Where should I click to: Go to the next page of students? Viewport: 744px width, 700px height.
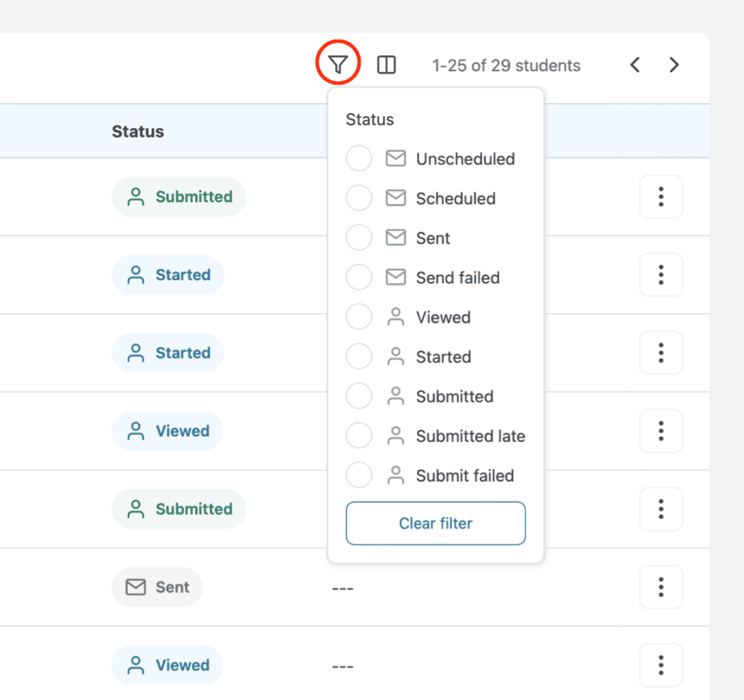pyautogui.click(x=674, y=65)
